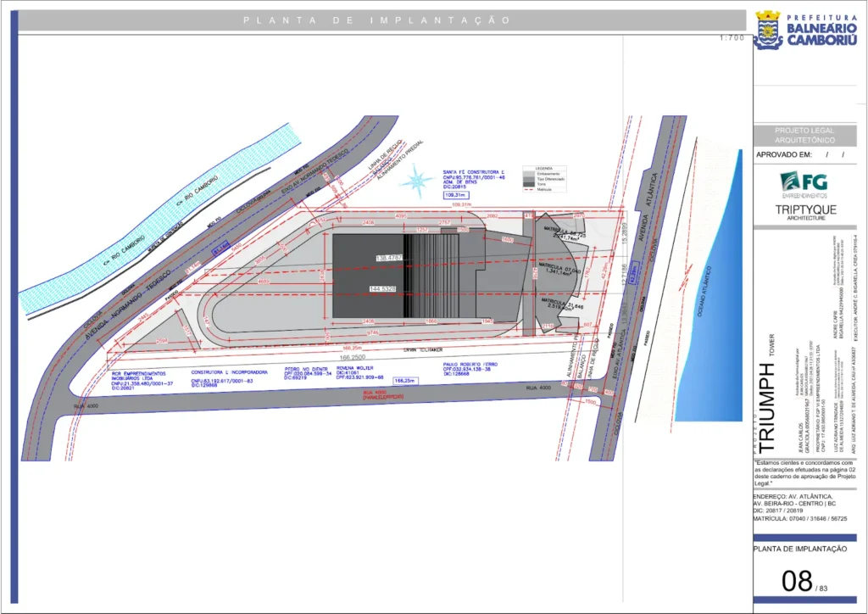The height and width of the screenshot is (614, 868).
Task: Click the TRIPTYQUE Architecture logo text
Action: point(804,211)
